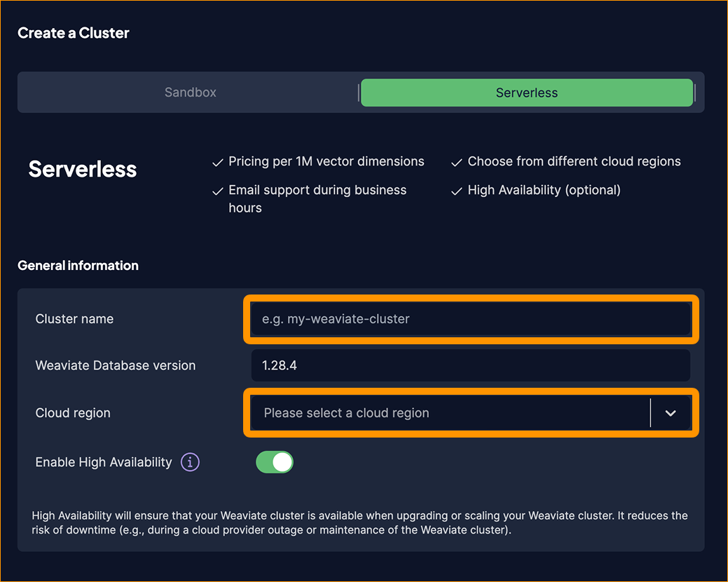The height and width of the screenshot is (582, 728).
Task: Click 'Pricing per 1M vector dimensions' text
Action: (x=326, y=161)
